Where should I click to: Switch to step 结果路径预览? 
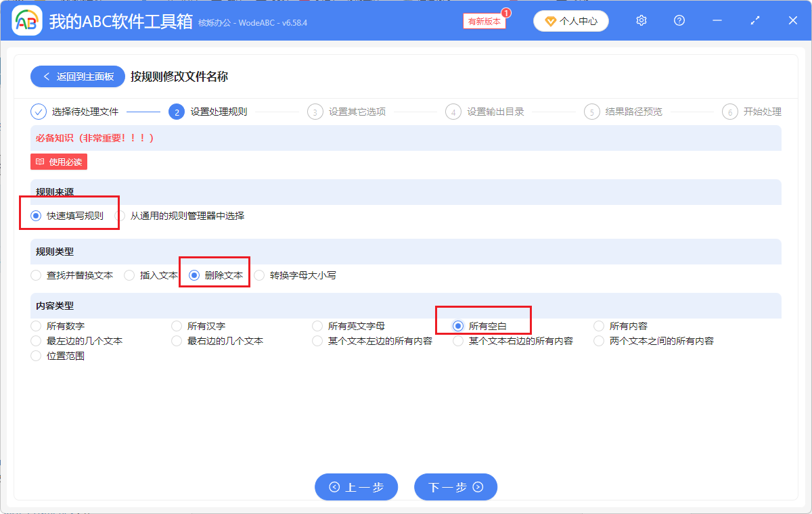pyautogui.click(x=592, y=111)
